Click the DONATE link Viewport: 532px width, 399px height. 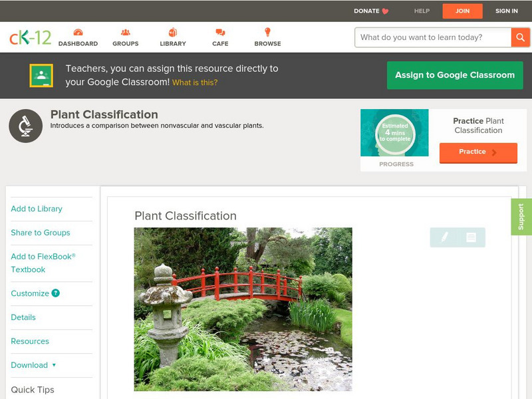(x=366, y=11)
